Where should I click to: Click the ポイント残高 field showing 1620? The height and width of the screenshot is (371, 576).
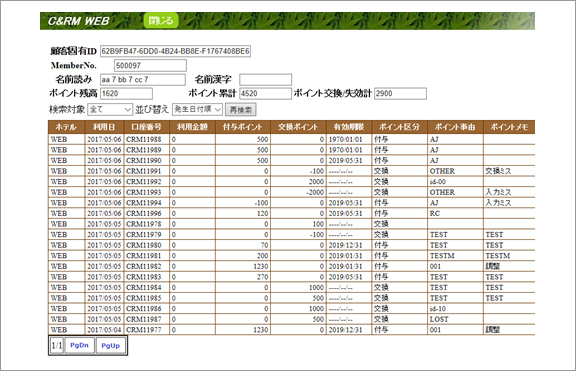click(126, 93)
